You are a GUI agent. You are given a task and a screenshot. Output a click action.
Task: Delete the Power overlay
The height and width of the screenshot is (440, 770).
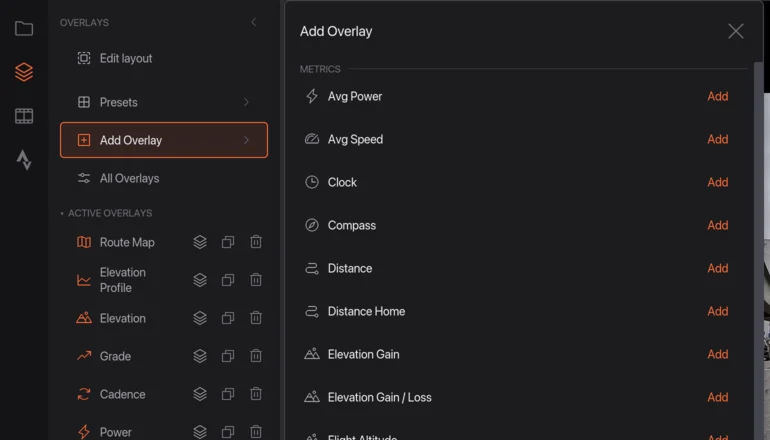click(x=256, y=432)
